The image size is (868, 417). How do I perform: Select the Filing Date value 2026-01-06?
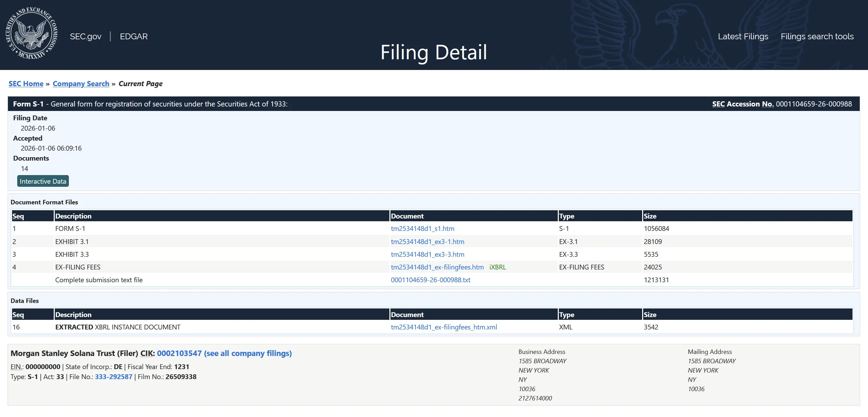pyautogui.click(x=38, y=128)
